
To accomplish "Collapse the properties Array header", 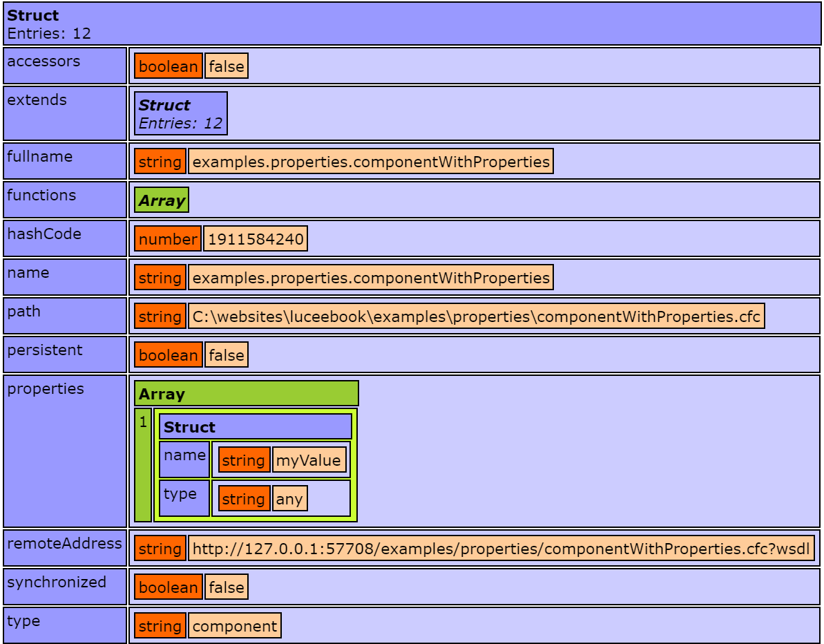I will pyautogui.click(x=246, y=394).
